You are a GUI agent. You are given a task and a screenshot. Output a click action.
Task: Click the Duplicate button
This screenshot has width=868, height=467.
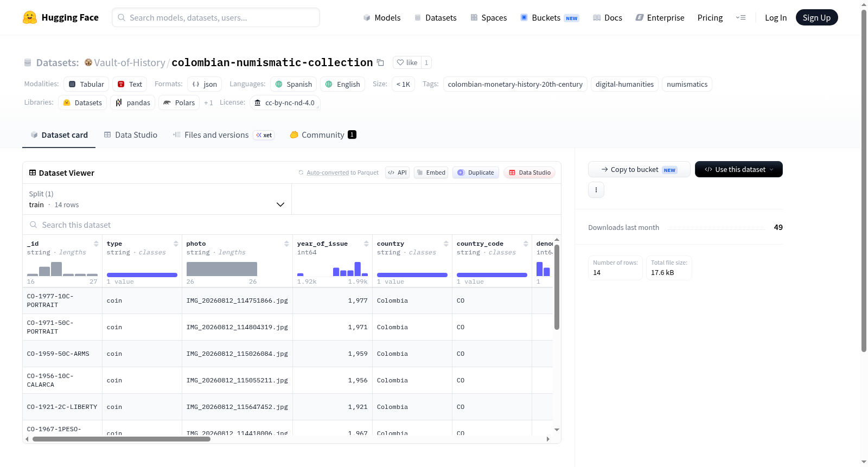tap(476, 172)
